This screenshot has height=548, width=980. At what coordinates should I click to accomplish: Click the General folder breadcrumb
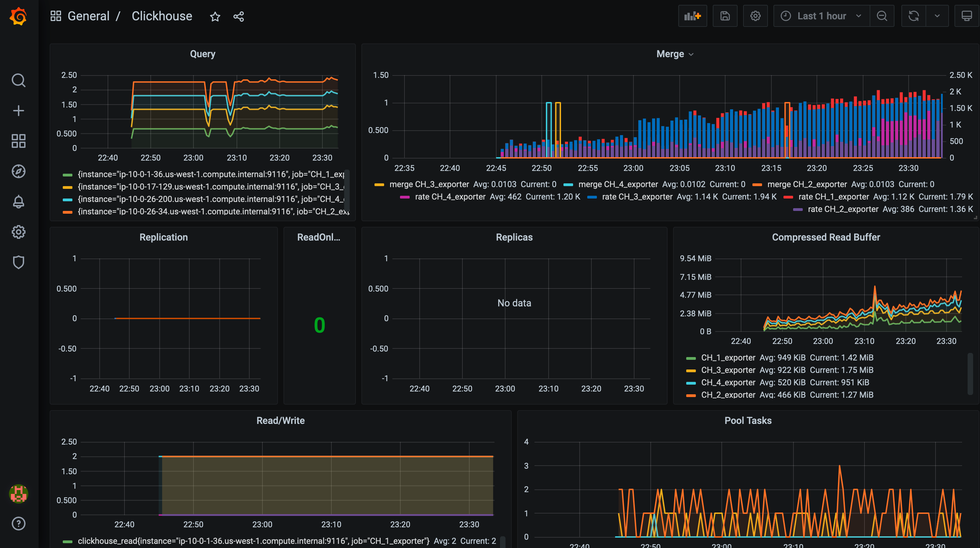pyautogui.click(x=88, y=16)
